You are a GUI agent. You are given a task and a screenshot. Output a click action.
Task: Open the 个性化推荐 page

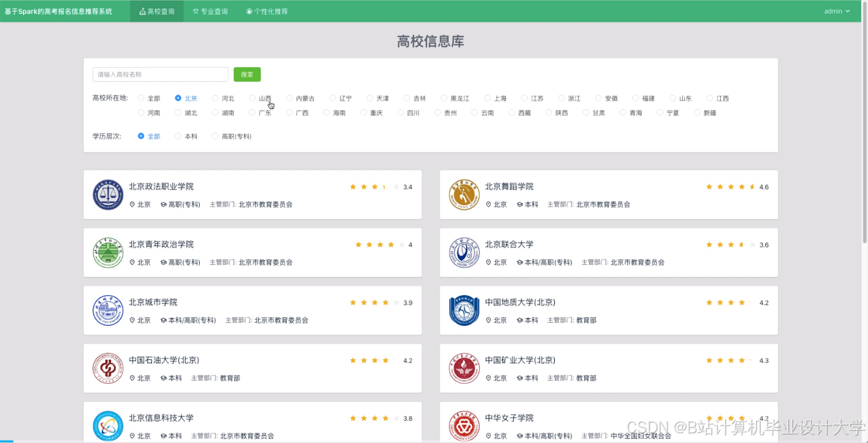[x=266, y=10]
